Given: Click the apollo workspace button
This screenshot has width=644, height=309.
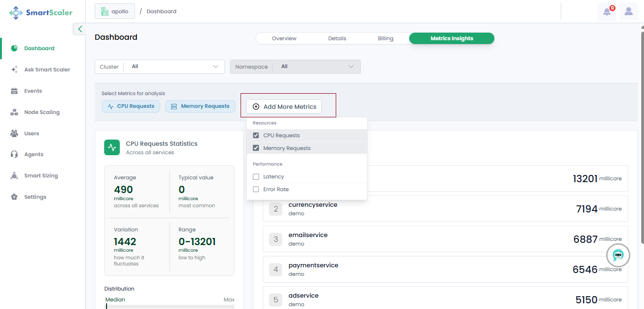Looking at the screenshot, I should pyautogui.click(x=115, y=11).
